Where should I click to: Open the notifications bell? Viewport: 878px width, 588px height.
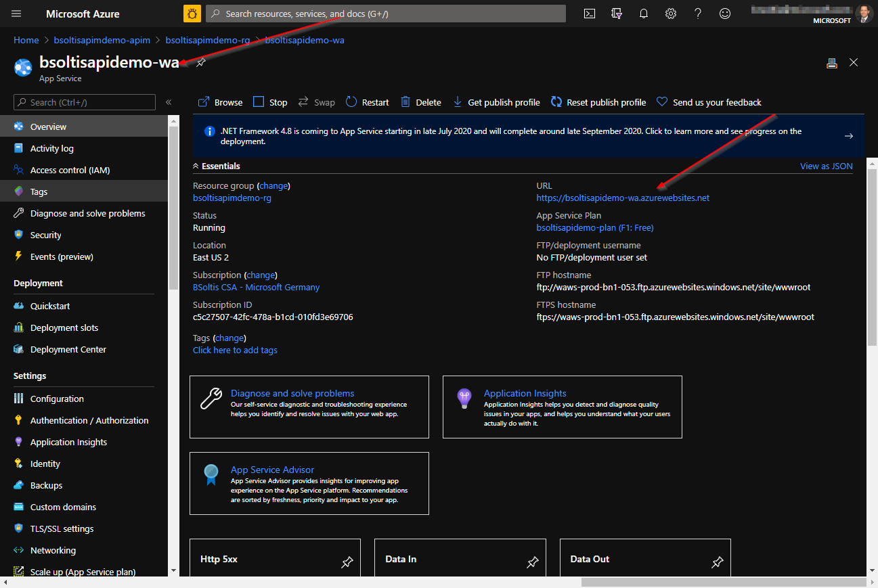click(x=644, y=14)
